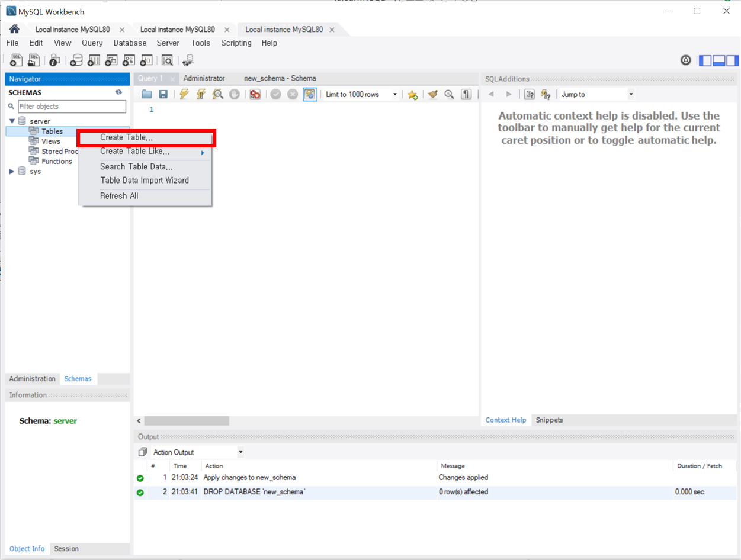Select Search Table Data... menu entry
The height and width of the screenshot is (560, 741).
[145, 166]
